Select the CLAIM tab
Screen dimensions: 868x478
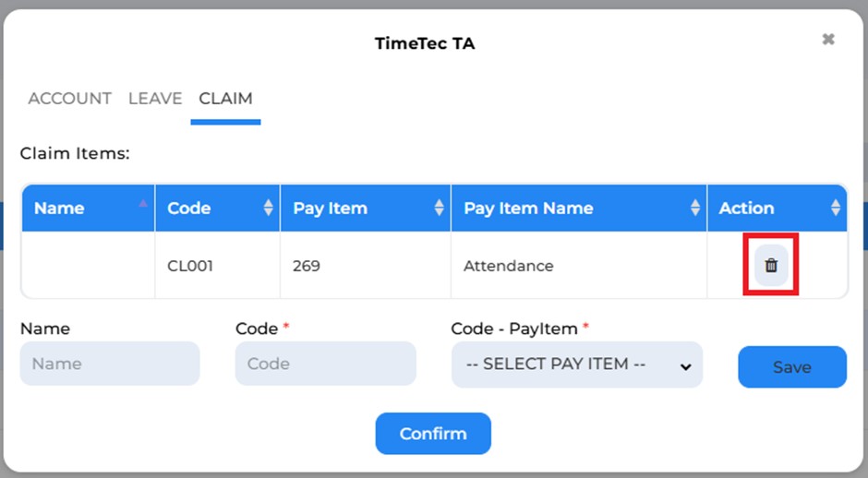(225, 99)
